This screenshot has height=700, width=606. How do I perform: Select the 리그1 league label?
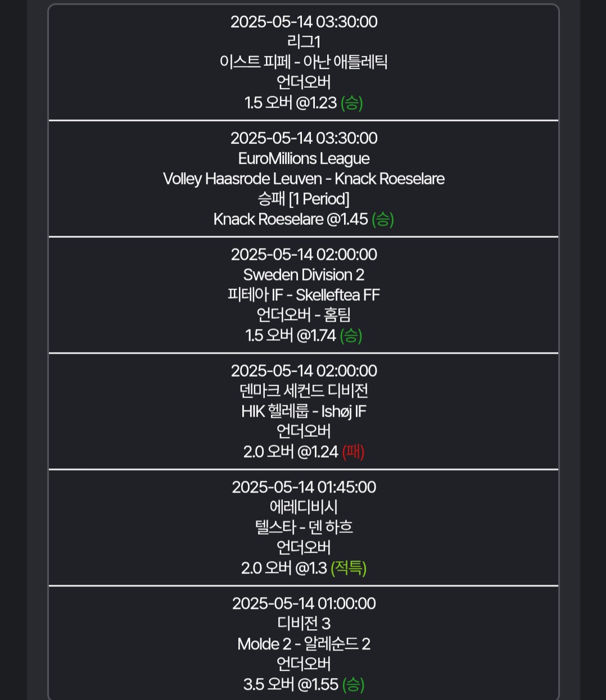(x=304, y=42)
